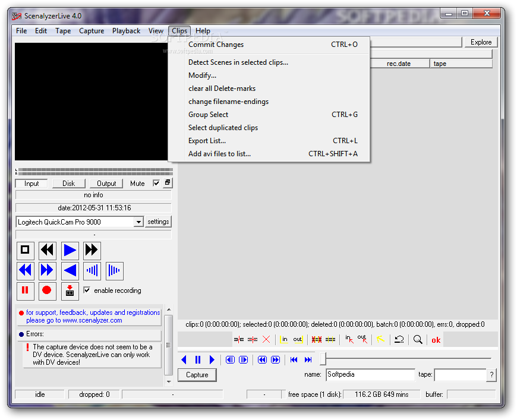Click the join clips icon in the edit toolbar
The width and height of the screenshot is (517, 420).
253,339
